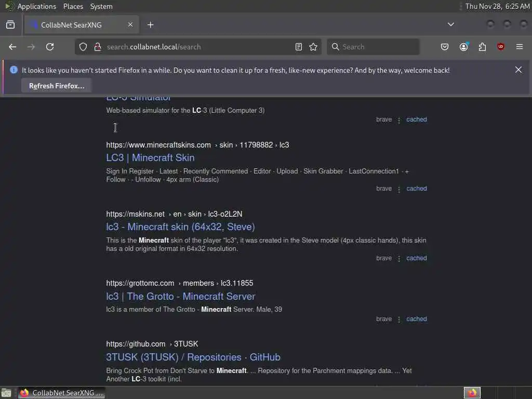The height and width of the screenshot is (399, 532).
Task: Open the Firefox View icon
Action: tap(10, 25)
